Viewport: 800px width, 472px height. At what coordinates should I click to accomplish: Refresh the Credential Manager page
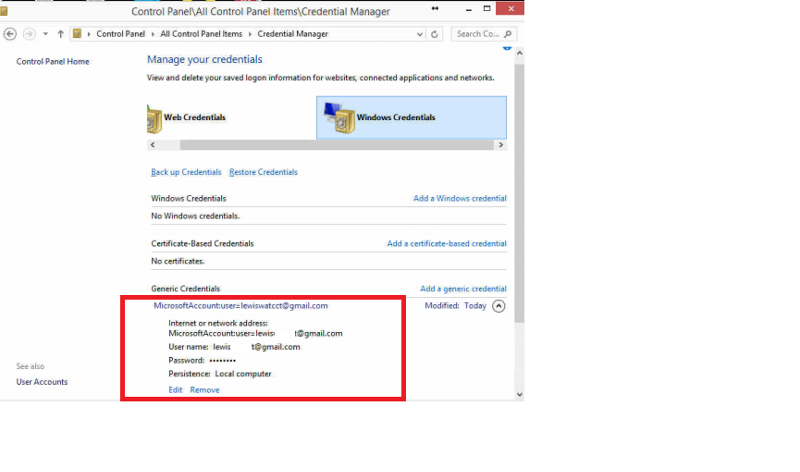tap(434, 34)
